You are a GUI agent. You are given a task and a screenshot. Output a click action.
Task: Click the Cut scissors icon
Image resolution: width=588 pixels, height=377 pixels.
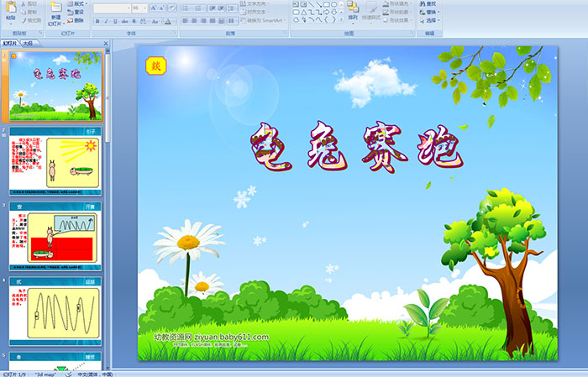(24, 3)
